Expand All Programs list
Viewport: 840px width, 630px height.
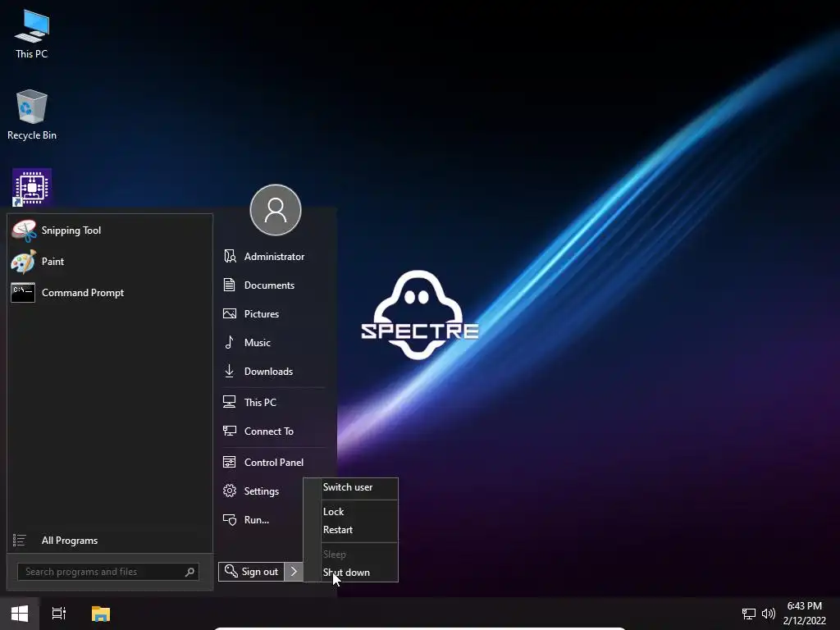pyautogui.click(x=110, y=540)
